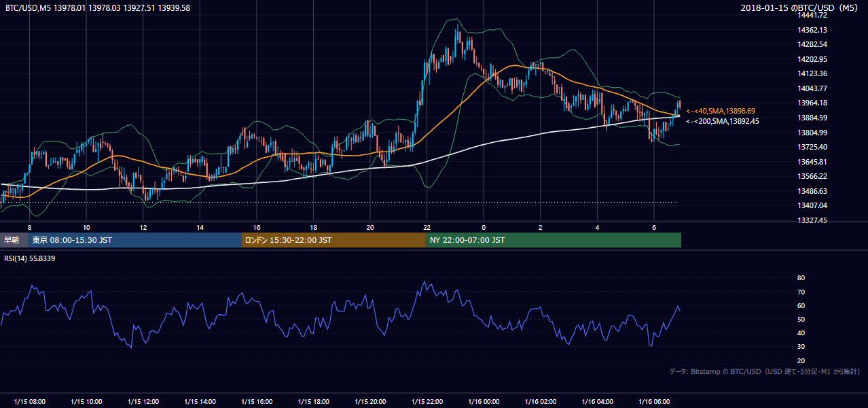The width and height of the screenshot is (868, 408).
Task: Click price axis value 14043.77
Action: pyautogui.click(x=812, y=88)
